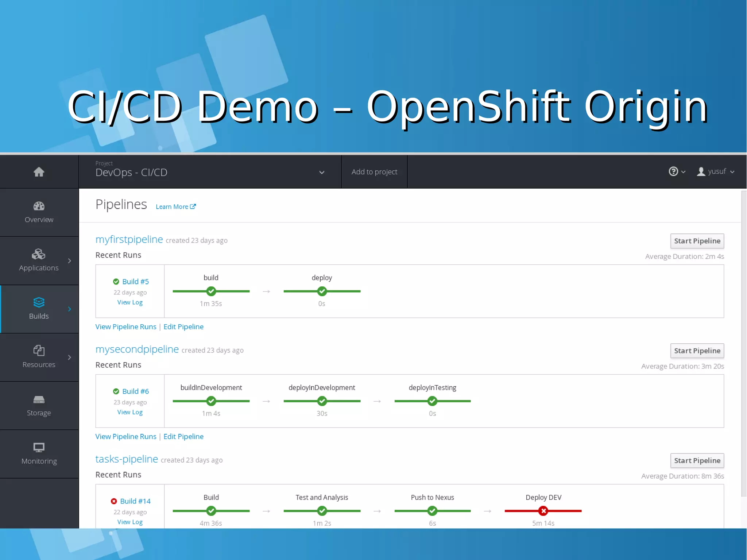The width and height of the screenshot is (747, 560).
Task: View Pipeline Runs for mysecondpipeline
Action: tap(126, 437)
